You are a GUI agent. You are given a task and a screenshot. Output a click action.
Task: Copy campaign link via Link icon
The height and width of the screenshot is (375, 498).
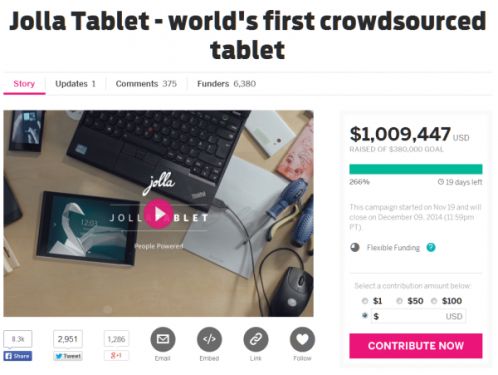tap(256, 339)
